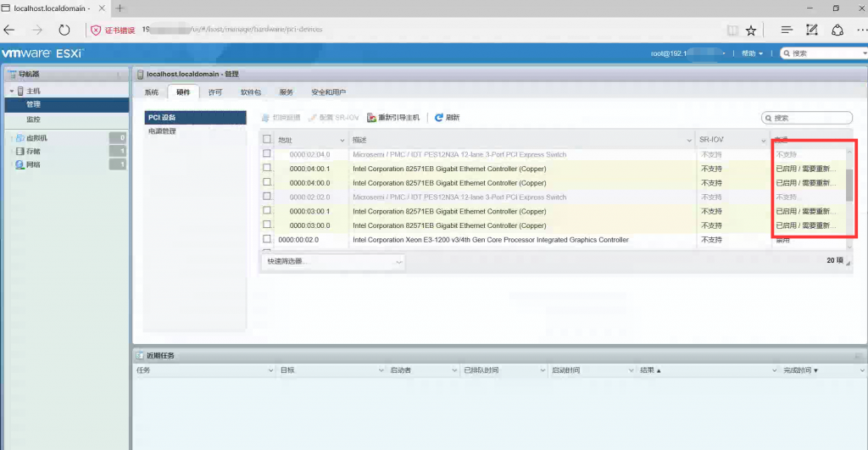Open the 帮助 help dropdown menu

[752, 53]
